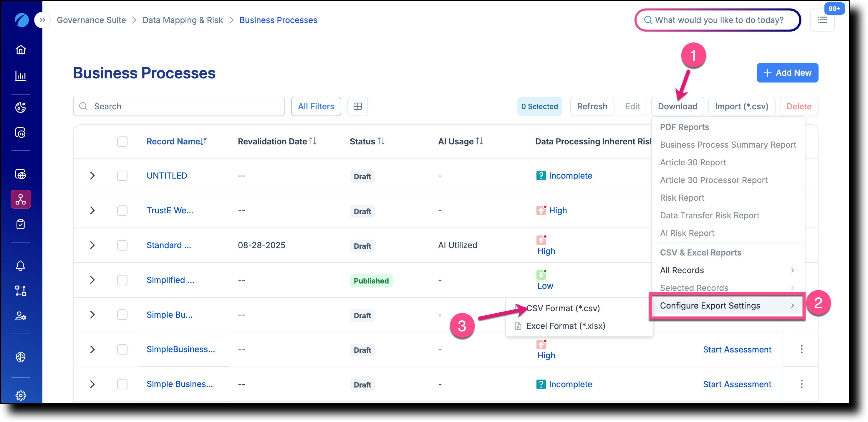Open the notifications bell icon
The height and width of the screenshot is (422, 868).
point(21,266)
